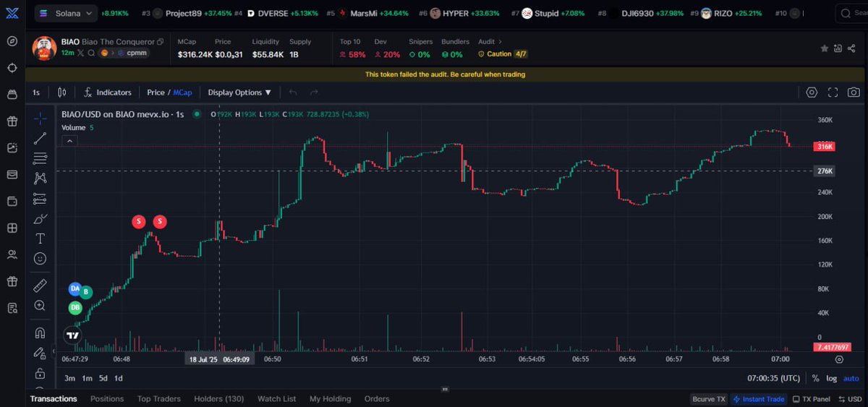Viewport: 868px width, 407px height.
Task: Open the Watch List tab
Action: [x=277, y=398]
